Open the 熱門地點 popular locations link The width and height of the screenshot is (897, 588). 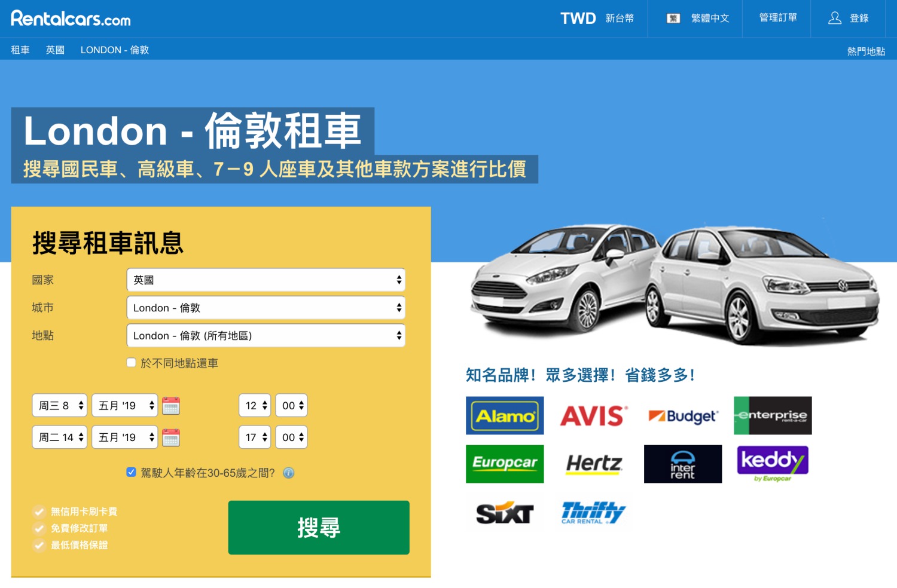tap(866, 51)
